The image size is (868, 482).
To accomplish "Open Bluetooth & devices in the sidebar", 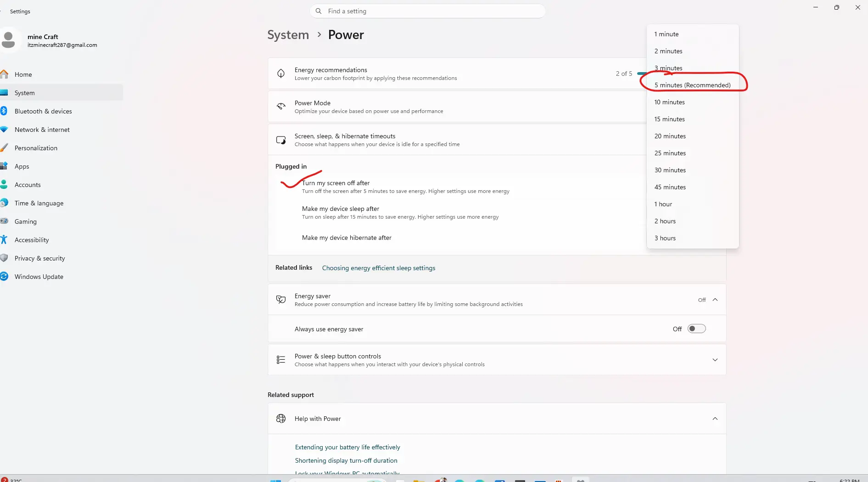I will click(43, 111).
